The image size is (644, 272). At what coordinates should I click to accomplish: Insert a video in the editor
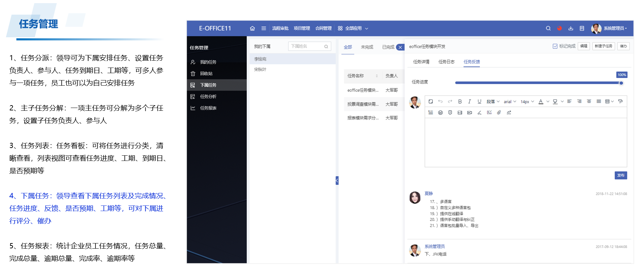coord(470,112)
